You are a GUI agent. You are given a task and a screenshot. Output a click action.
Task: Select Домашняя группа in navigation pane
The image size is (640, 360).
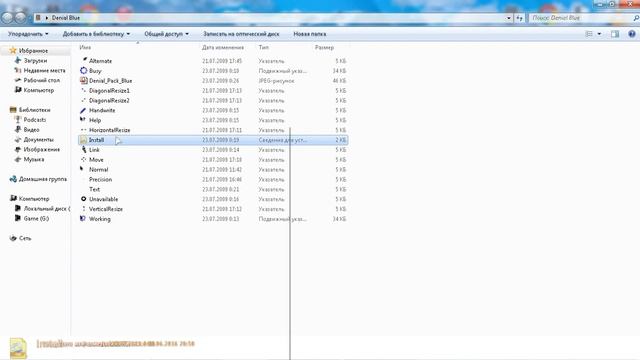point(42,179)
